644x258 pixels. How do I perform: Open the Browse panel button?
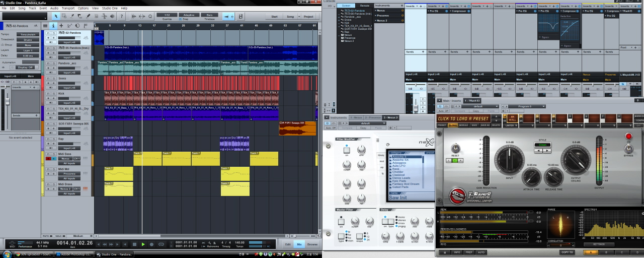point(312,244)
